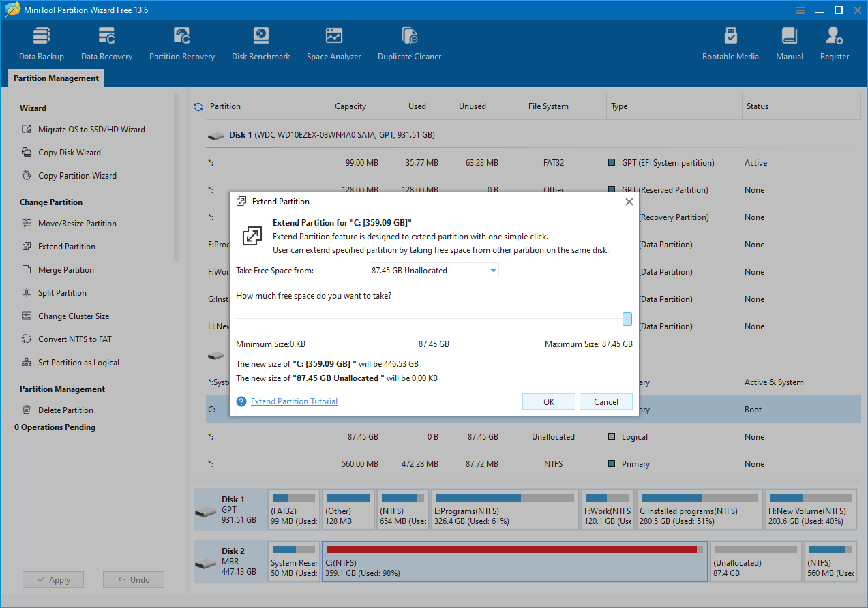Select the 560 MB NTFS block on Disk 2
The height and width of the screenshot is (608, 868).
pos(831,561)
